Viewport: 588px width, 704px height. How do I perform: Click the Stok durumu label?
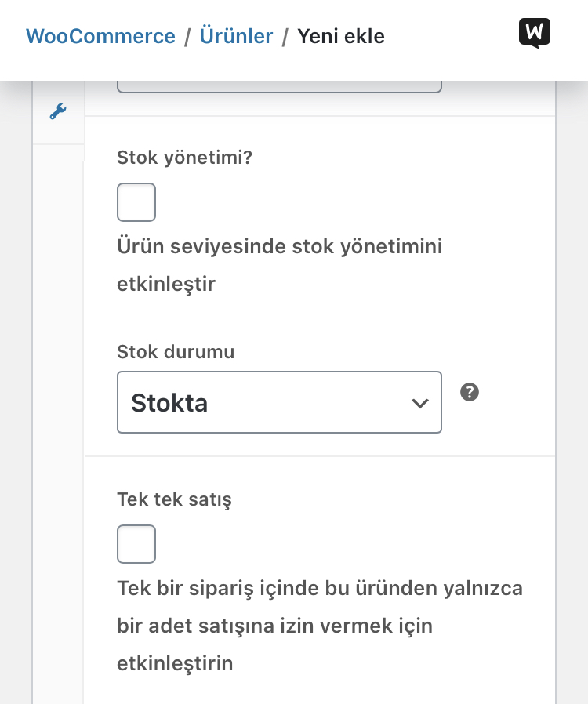pos(176,351)
